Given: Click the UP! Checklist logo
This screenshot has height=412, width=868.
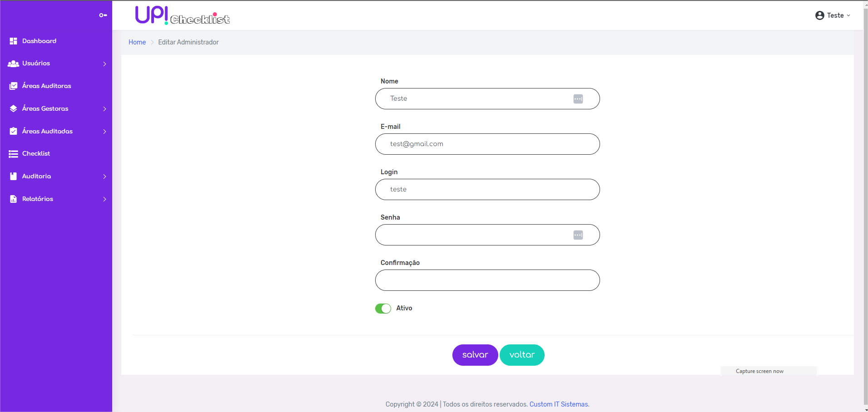Looking at the screenshot, I should point(183,15).
